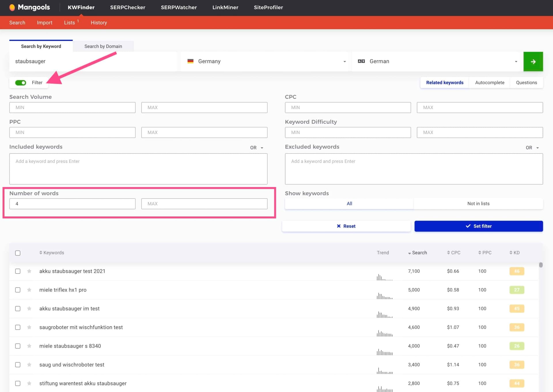Open SERPWatcher from the top navigation

(179, 7)
